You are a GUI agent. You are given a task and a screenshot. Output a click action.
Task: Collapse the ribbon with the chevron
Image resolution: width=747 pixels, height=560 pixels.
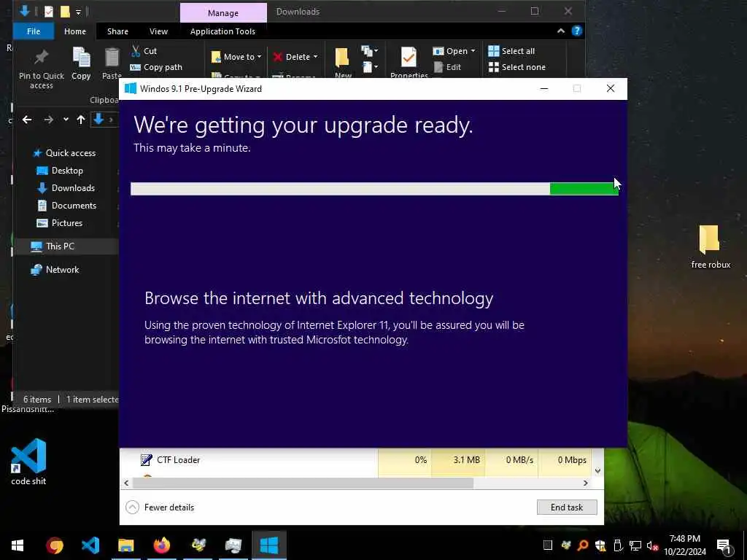click(x=561, y=31)
